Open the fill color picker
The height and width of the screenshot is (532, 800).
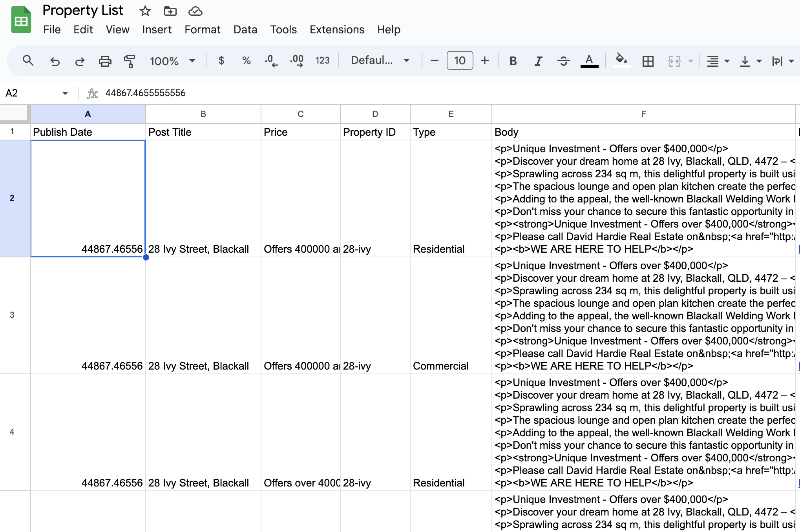click(621, 60)
